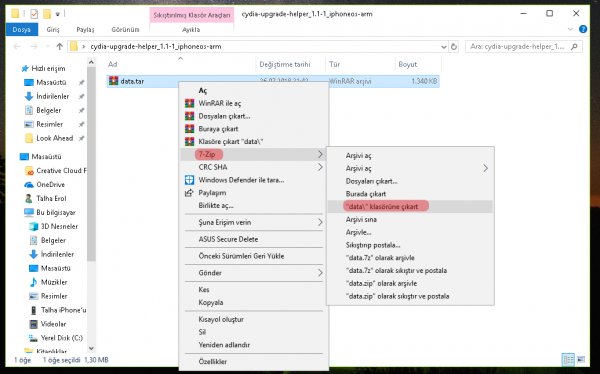Screen dimensions: 600x374
Task: Click the Müzikler music note icon
Action: [34, 282]
